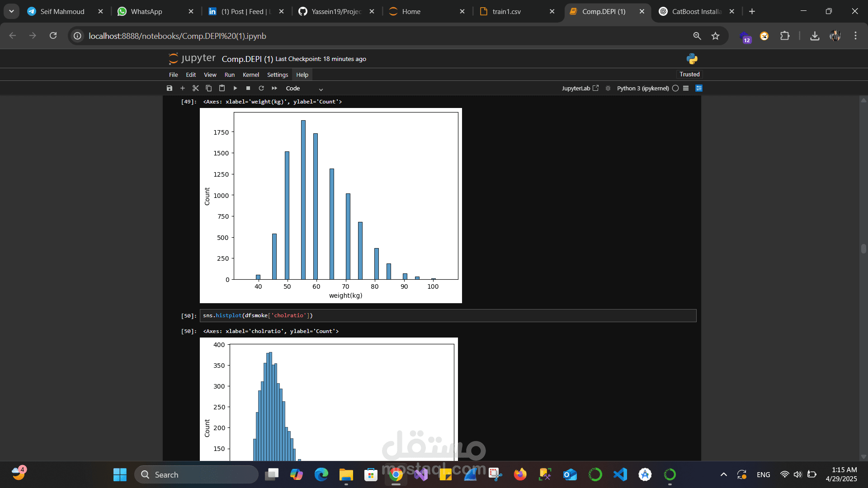Restart the kernel
The height and width of the screenshot is (488, 868).
pos(261,88)
